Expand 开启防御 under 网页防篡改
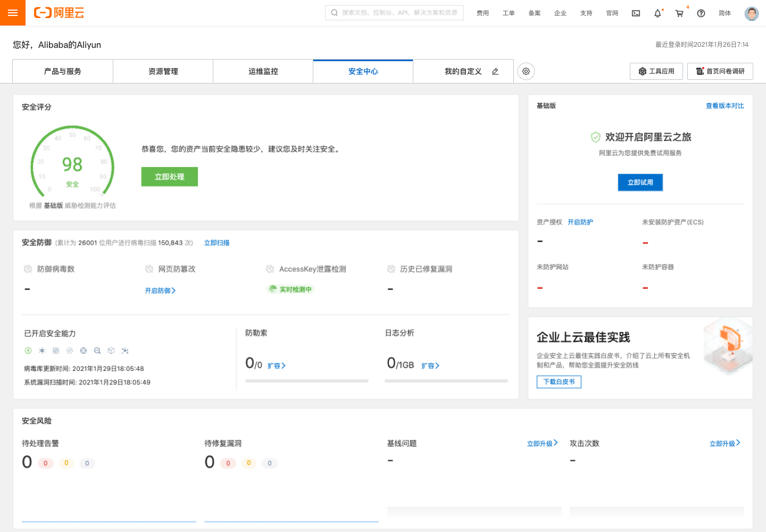766x532 pixels. pos(161,290)
